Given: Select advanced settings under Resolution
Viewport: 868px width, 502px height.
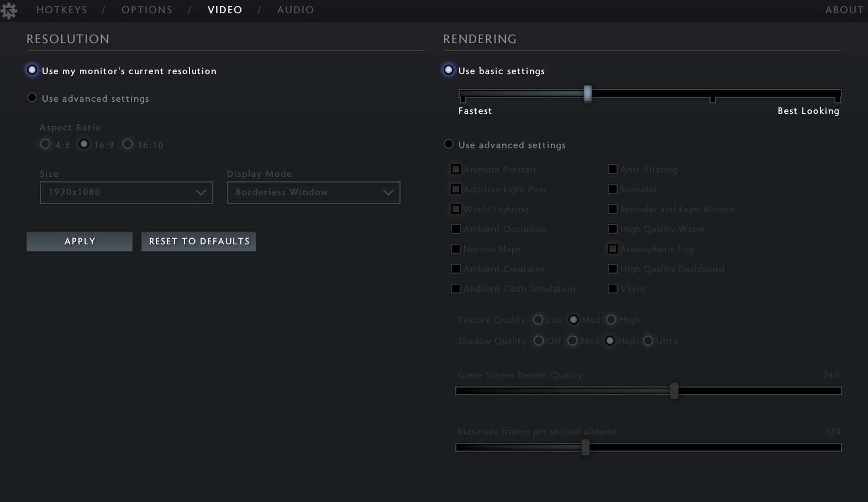Looking at the screenshot, I should point(32,98).
